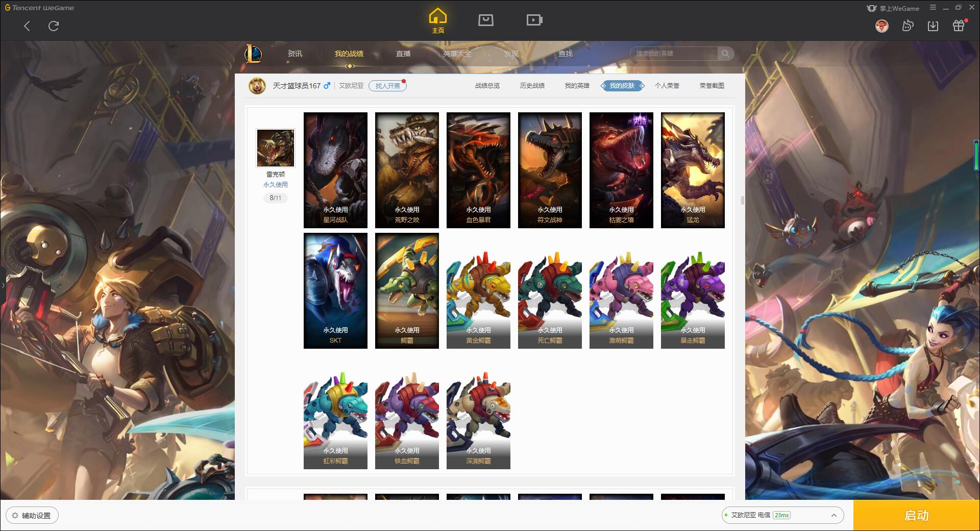Switch to 我的战绩 tab
This screenshot has width=980, height=531.
pyautogui.click(x=349, y=54)
